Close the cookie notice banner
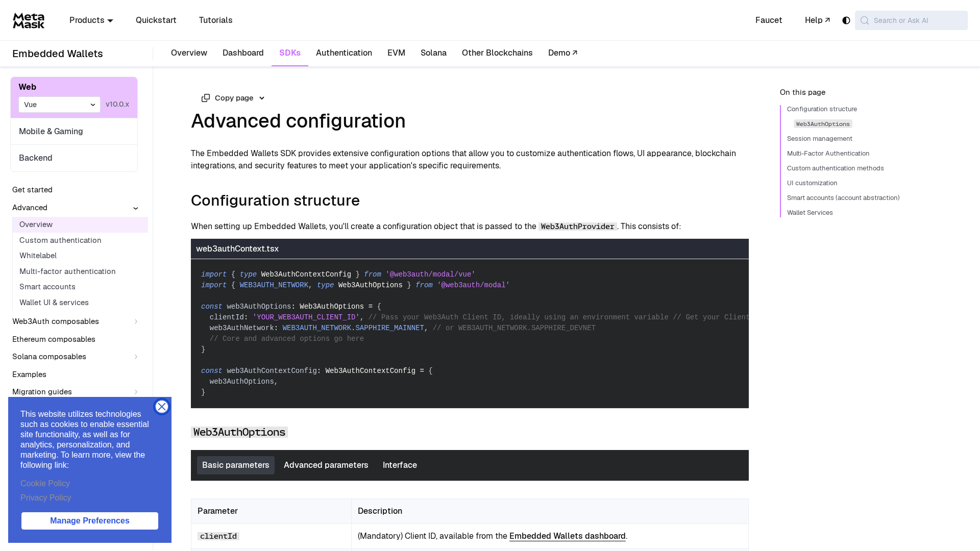The height and width of the screenshot is (551, 980). tap(162, 407)
